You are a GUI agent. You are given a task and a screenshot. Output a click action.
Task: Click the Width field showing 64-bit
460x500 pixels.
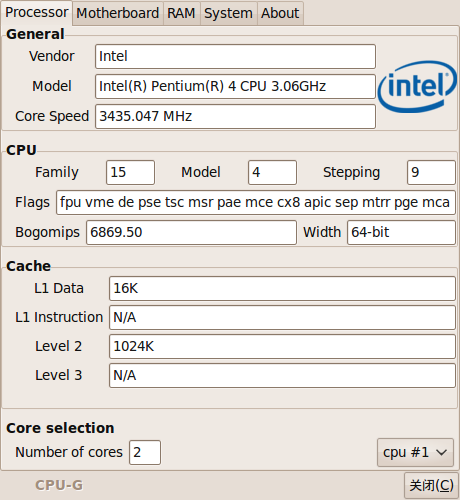pos(401,232)
